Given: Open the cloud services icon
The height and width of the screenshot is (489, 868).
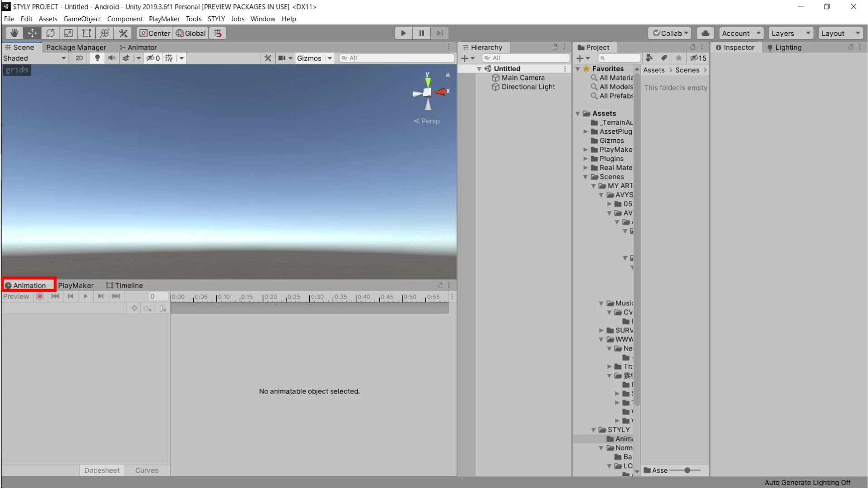Looking at the screenshot, I should pyautogui.click(x=705, y=33).
